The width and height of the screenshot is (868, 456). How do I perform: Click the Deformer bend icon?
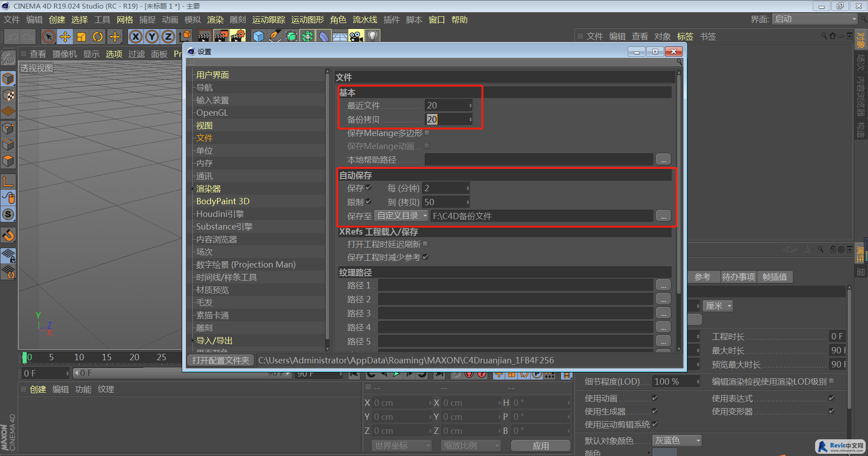click(324, 37)
